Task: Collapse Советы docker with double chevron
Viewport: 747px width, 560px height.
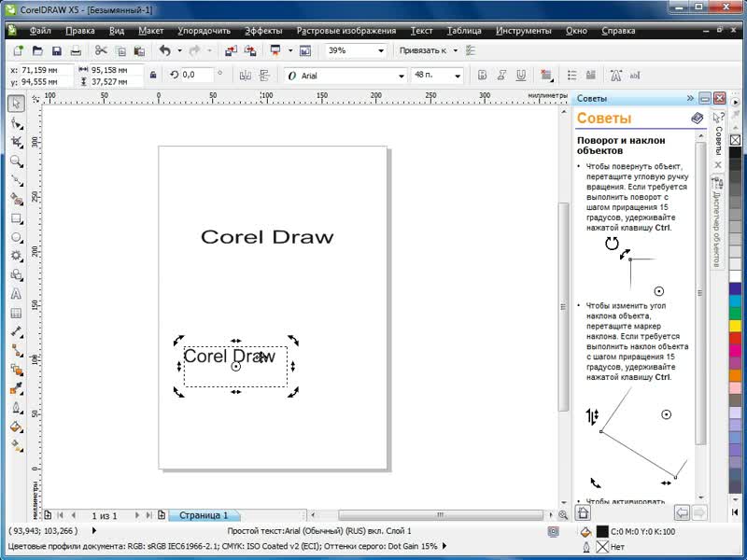Action: point(690,98)
